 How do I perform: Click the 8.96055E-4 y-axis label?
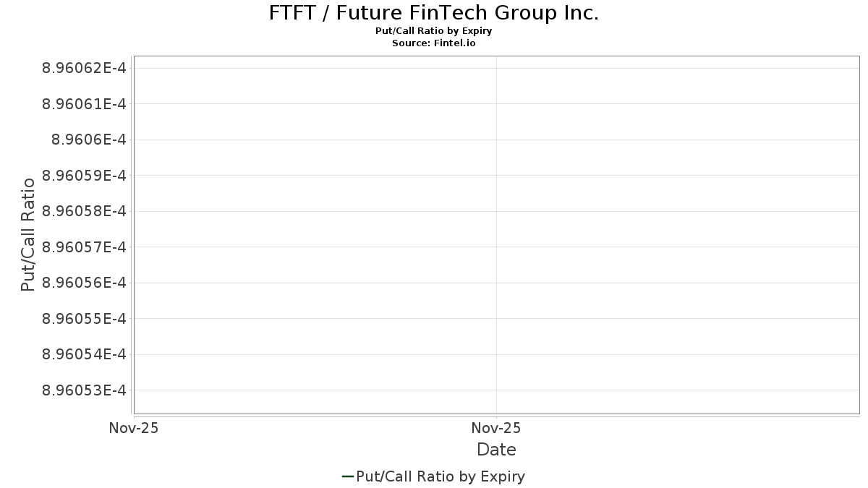tap(85, 319)
